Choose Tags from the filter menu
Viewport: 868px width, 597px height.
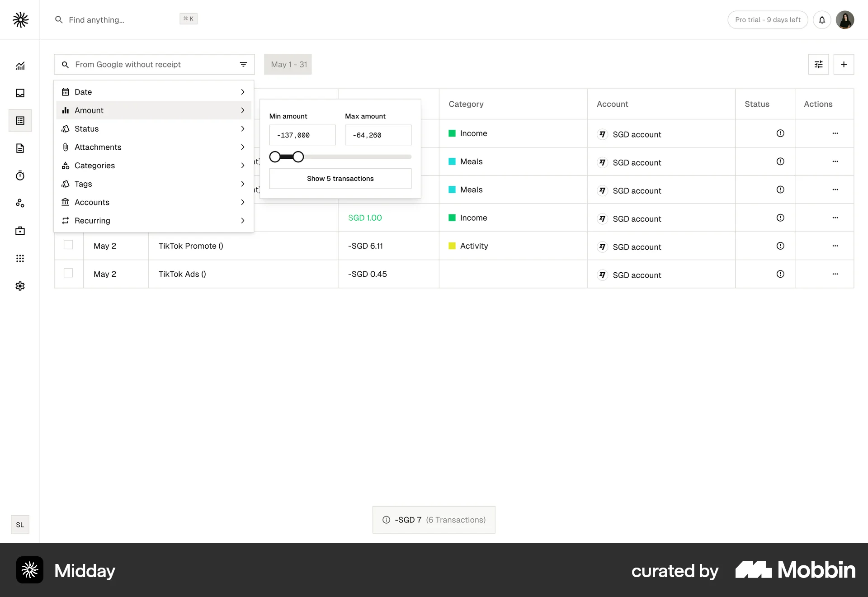coord(154,184)
